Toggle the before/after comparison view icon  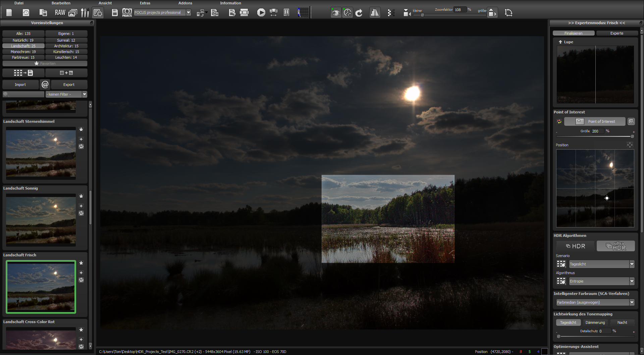(375, 13)
